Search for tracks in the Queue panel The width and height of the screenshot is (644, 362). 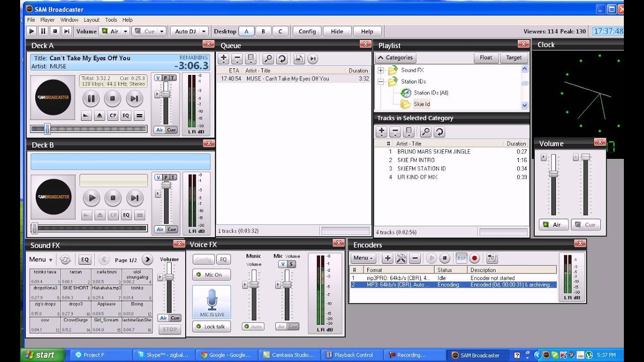[268, 59]
